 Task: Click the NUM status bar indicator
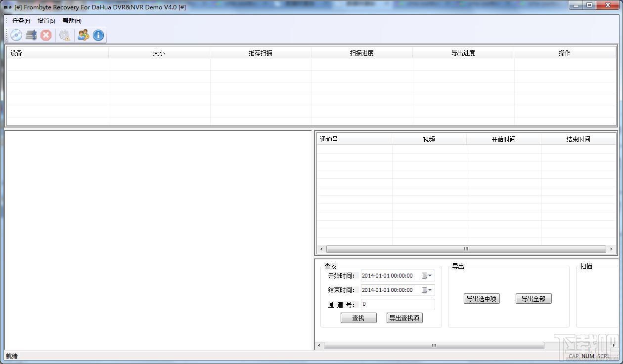588,356
